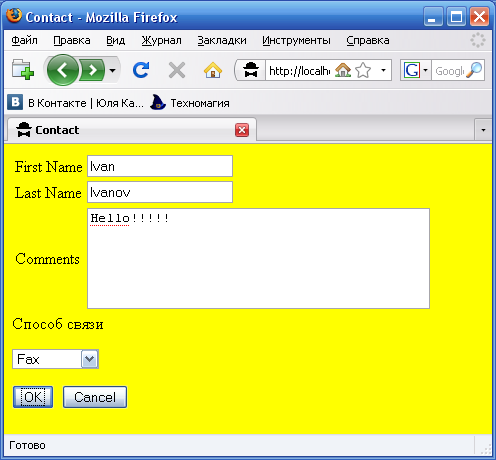Open the Правка menu

72,40
